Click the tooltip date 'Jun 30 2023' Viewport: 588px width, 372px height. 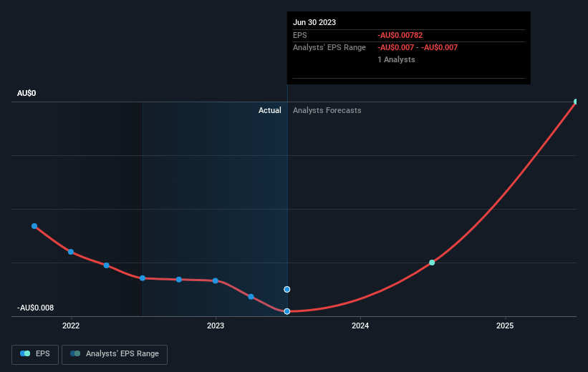314,22
